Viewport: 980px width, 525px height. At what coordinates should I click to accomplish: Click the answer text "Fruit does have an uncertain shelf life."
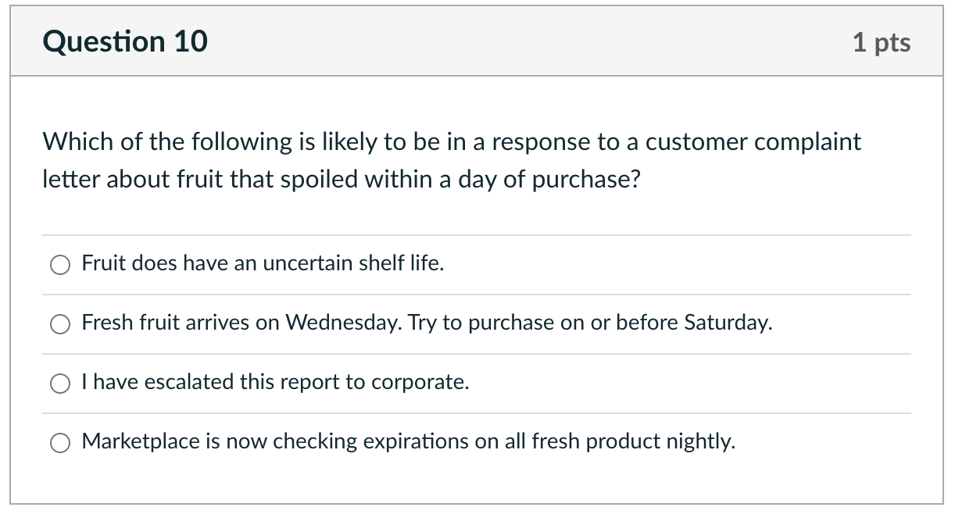click(263, 264)
